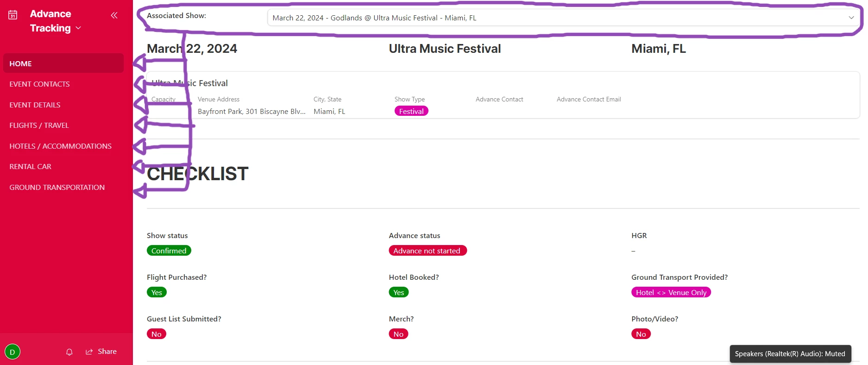This screenshot has width=868, height=365.
Task: Click No tag under Guest List Submitted
Action: (157, 334)
